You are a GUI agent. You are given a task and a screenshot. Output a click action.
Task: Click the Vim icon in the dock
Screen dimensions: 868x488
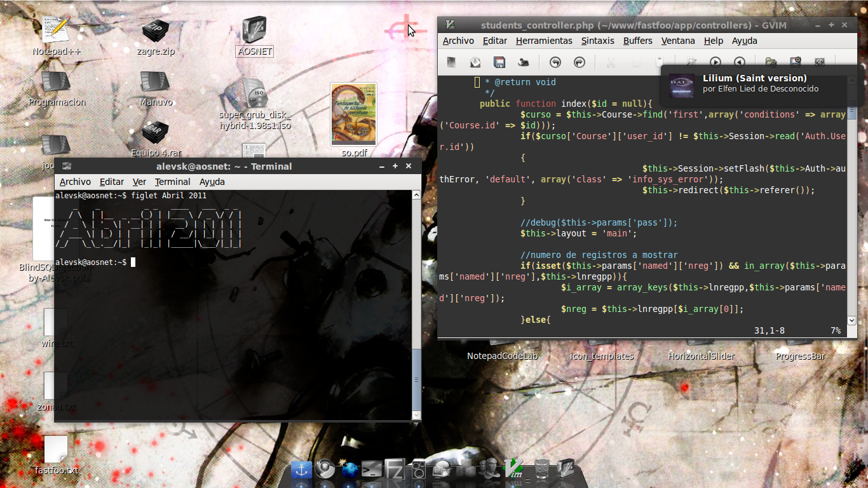point(513,470)
